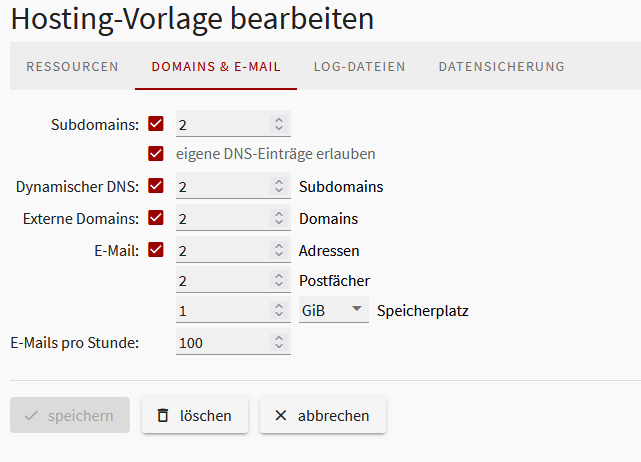The height and width of the screenshot is (462, 641).
Task: Switch to the Ressourcen tab
Action: point(72,67)
